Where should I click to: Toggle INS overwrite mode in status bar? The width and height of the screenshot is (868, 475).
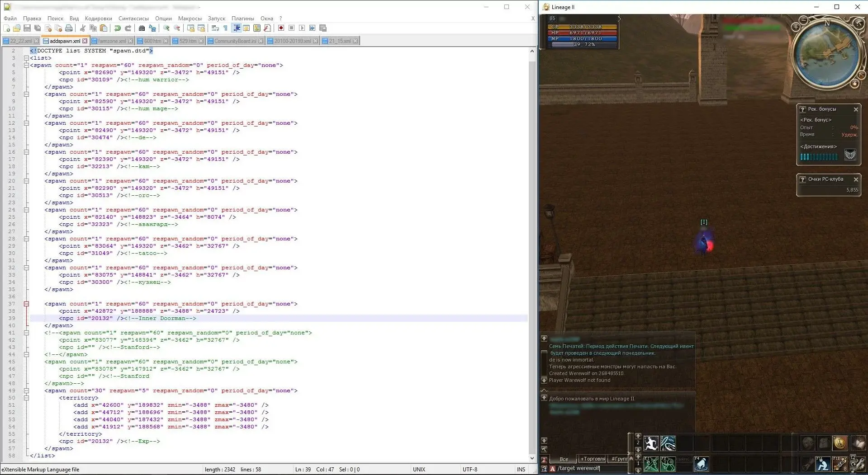521,470
